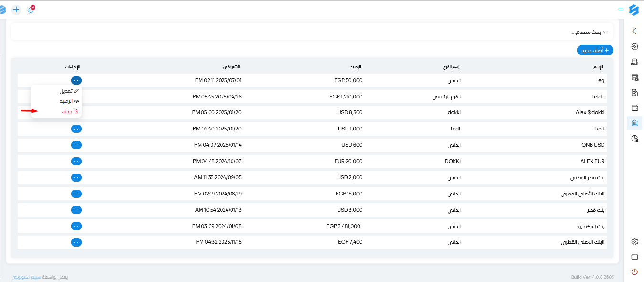
Task: Open actions dropdown for the QNB USD row
Action: pos(76,145)
